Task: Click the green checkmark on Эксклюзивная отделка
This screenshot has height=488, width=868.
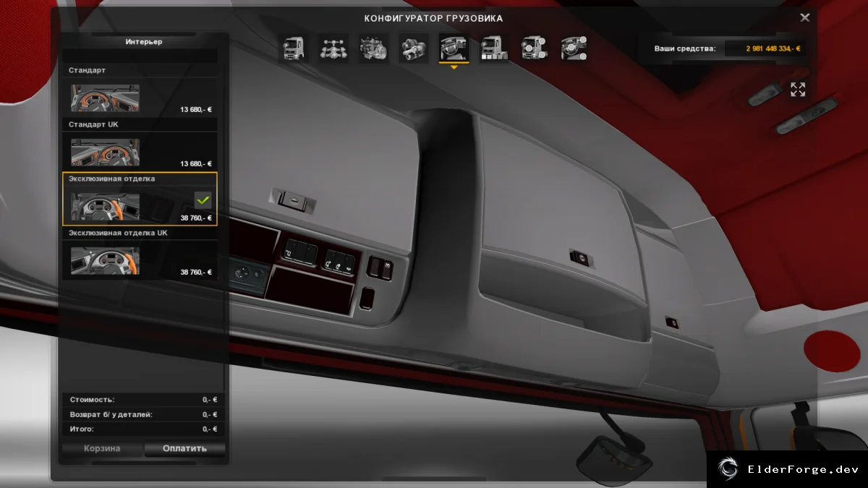Action: [x=203, y=200]
